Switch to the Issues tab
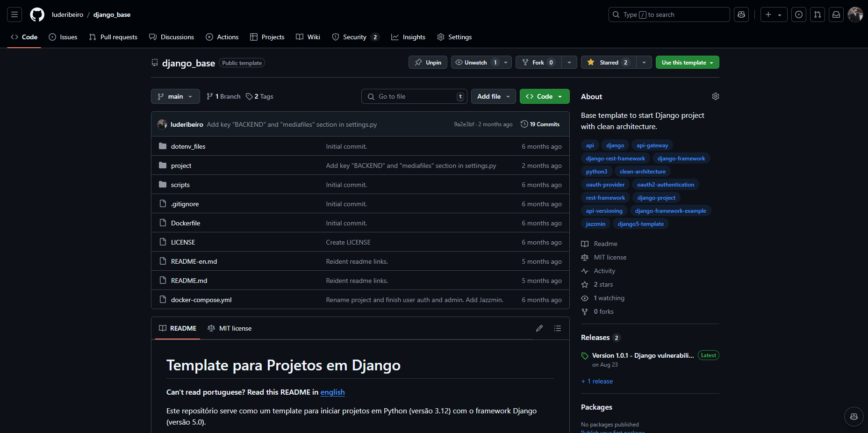This screenshot has height=433, width=868. point(63,37)
